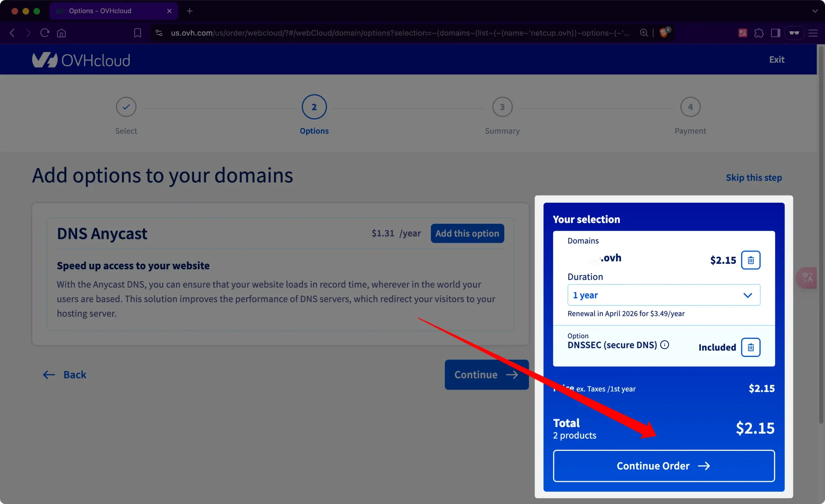Click the 'Your selection' heading
The height and width of the screenshot is (504, 825).
coord(587,219)
